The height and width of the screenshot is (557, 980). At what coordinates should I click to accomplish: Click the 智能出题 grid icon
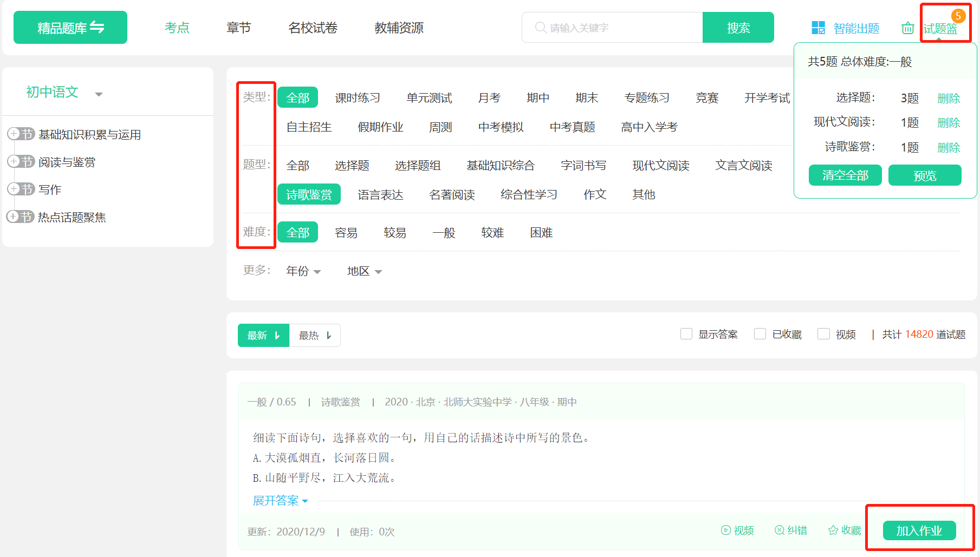818,28
